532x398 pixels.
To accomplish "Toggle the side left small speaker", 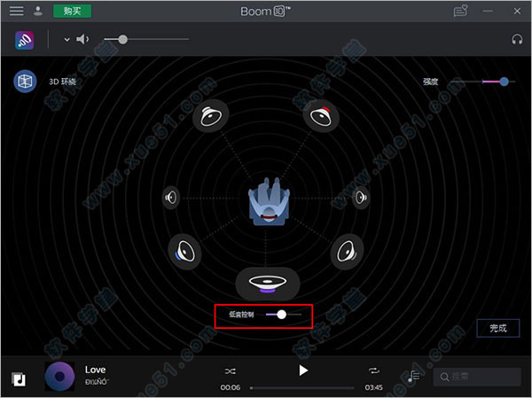I will click(x=171, y=197).
